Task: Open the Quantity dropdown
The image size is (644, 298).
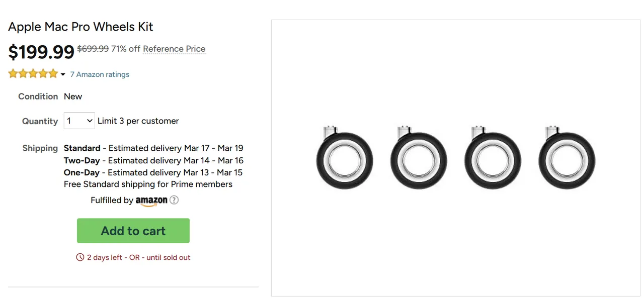Action: click(x=79, y=121)
